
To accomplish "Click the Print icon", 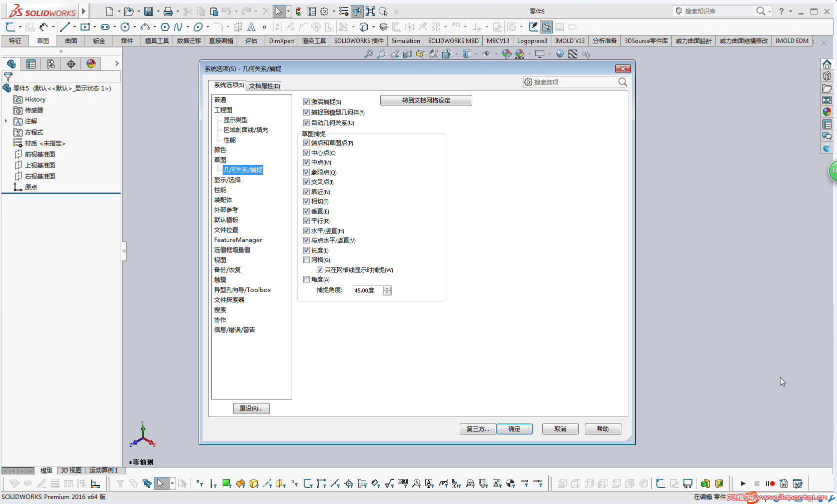I will tap(169, 11).
